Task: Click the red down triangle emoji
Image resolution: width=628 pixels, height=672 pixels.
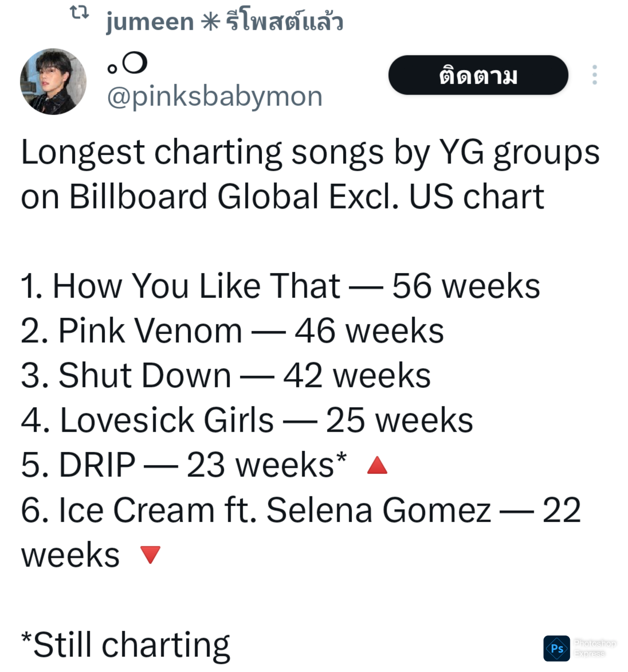Action: pyautogui.click(x=150, y=555)
